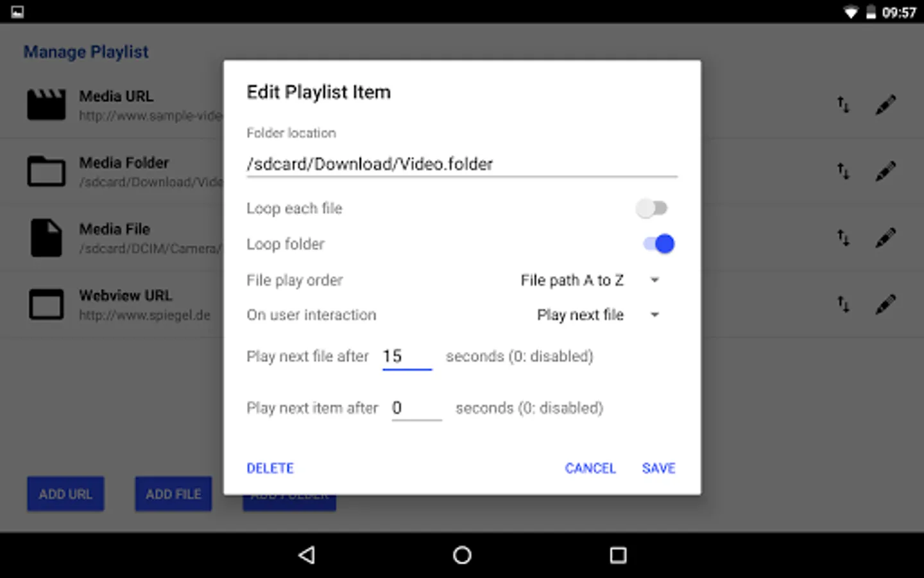Tap the document icon of Media File
Viewport: 924px width, 578px height.
click(46, 238)
